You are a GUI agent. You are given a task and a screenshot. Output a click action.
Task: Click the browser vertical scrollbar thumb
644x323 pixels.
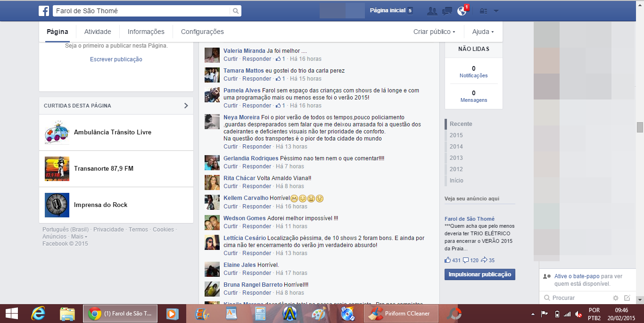pos(640,127)
